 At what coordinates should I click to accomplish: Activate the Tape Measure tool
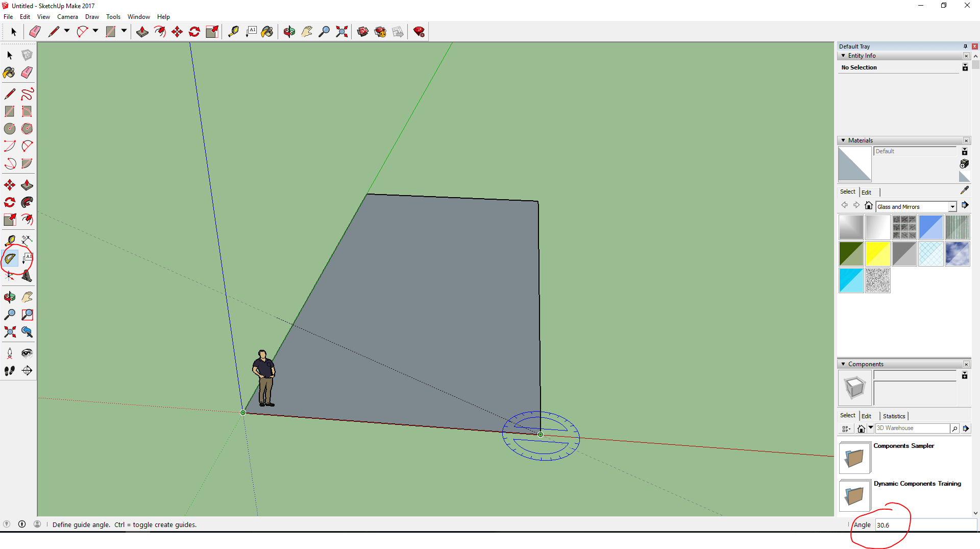pyautogui.click(x=234, y=32)
